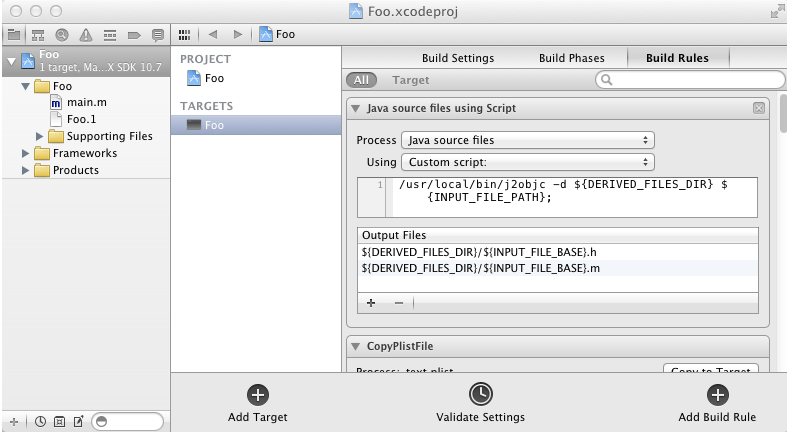The height and width of the screenshot is (432, 787).
Task: Expand the Supporting Files folder
Action: tap(39, 136)
